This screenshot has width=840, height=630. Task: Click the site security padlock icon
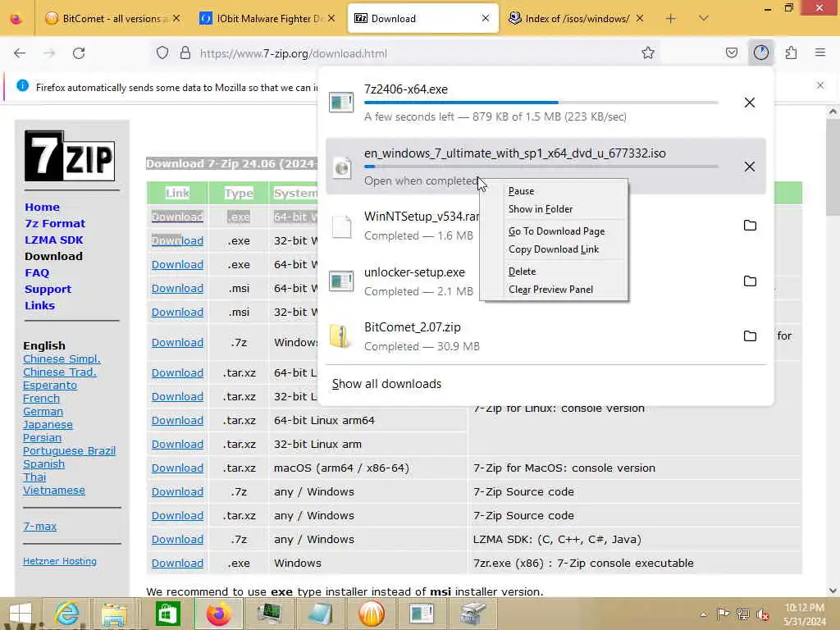point(185,52)
